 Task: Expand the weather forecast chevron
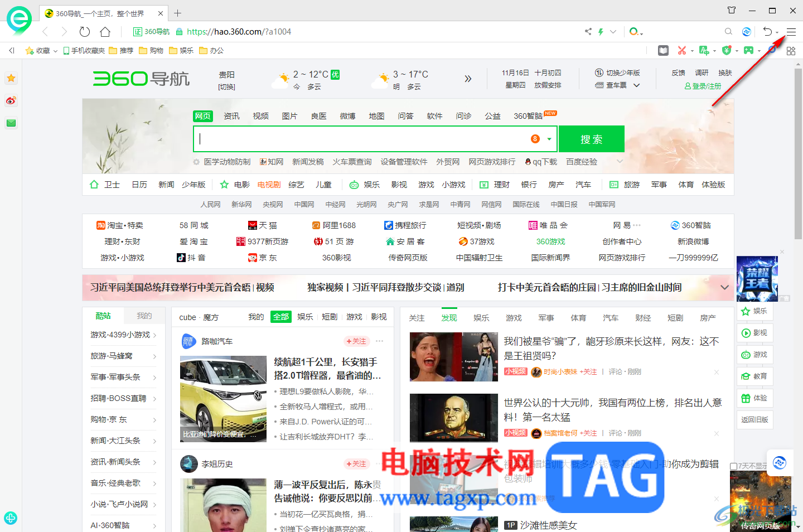pyautogui.click(x=468, y=79)
